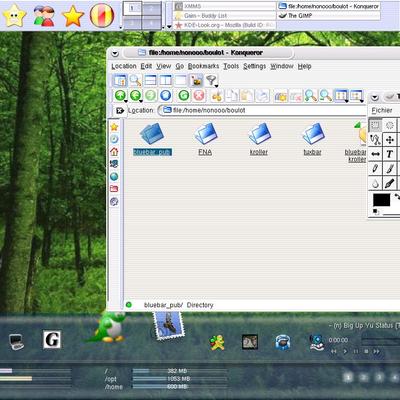Screen dimensions: 400x400
Task: Open the Bookmarks menu
Action: click(203, 66)
